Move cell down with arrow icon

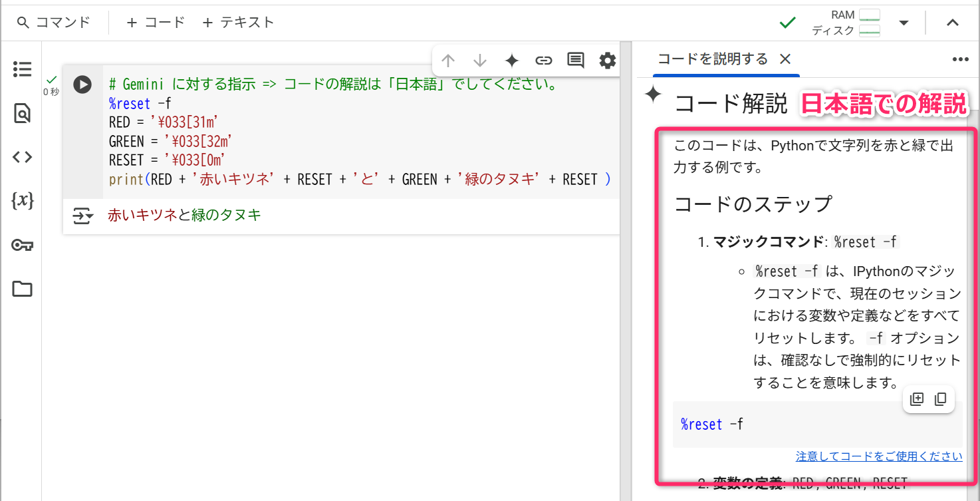click(x=480, y=61)
